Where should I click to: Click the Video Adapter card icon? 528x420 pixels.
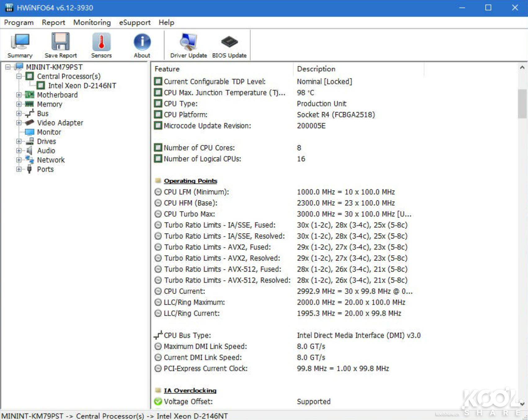tap(29, 123)
